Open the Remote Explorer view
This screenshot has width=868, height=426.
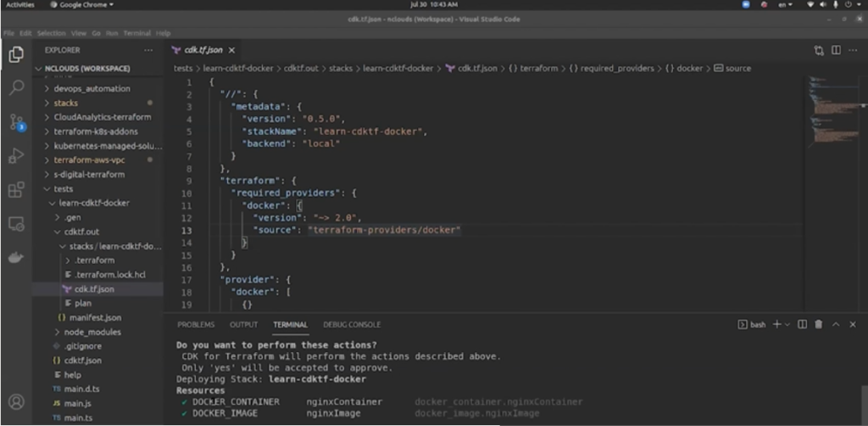click(x=16, y=224)
